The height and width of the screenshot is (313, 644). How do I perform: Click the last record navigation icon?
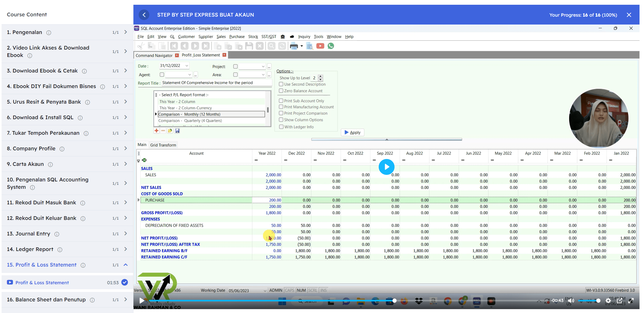[205, 46]
